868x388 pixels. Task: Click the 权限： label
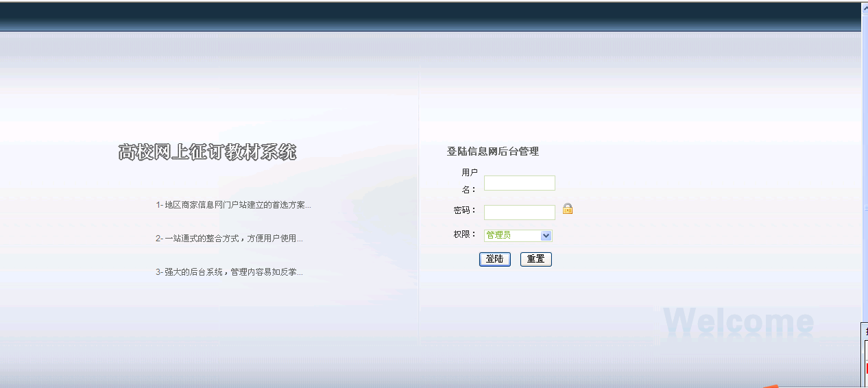pyautogui.click(x=465, y=234)
